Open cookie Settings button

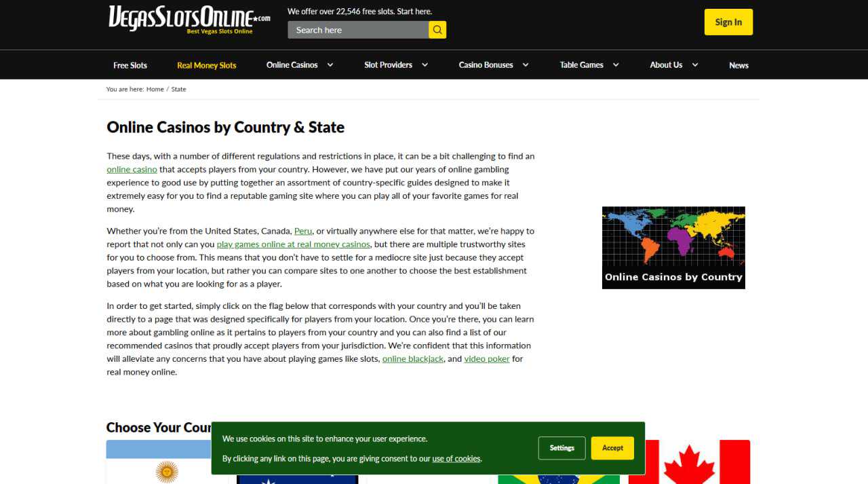tap(562, 448)
